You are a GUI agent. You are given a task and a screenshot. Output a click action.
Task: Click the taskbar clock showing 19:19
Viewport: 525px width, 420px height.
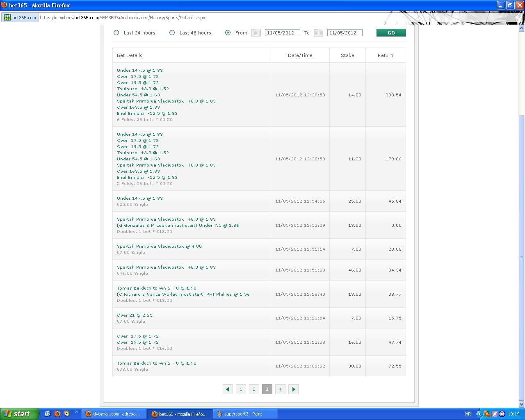pos(514,414)
